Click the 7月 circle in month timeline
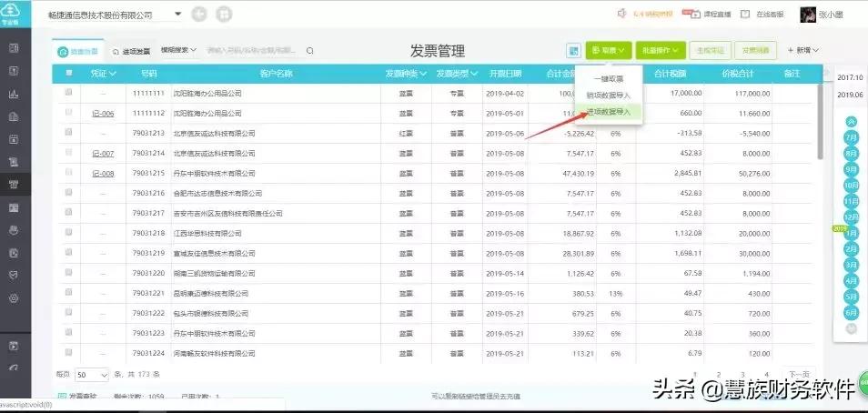The height and width of the screenshot is (413, 868). 852,137
